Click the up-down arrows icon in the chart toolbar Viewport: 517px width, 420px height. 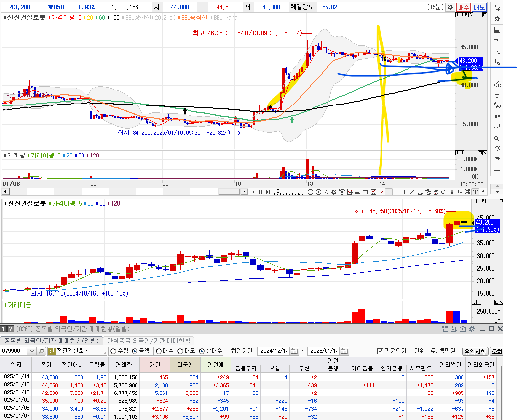459,192
